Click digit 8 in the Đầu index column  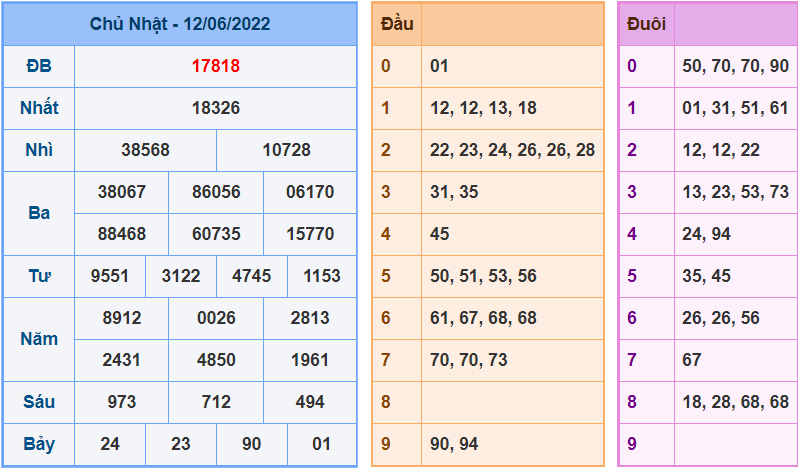tap(386, 402)
